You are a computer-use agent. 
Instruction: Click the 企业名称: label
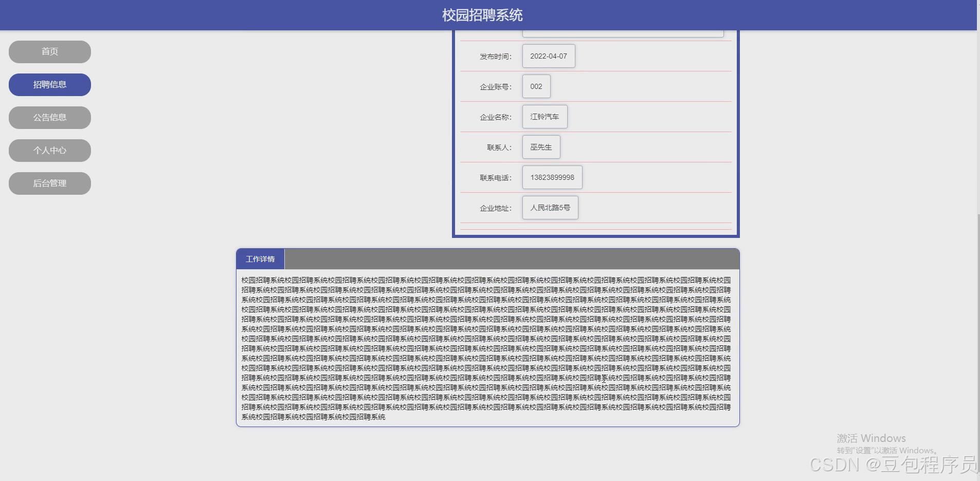[x=496, y=117]
